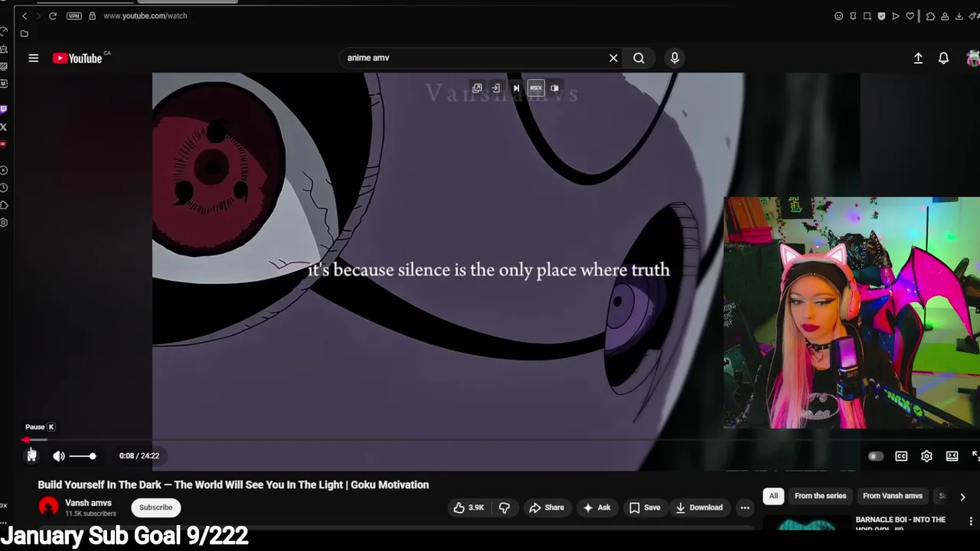
Task: Open Twitch in browser sidebar
Action: coord(4,109)
